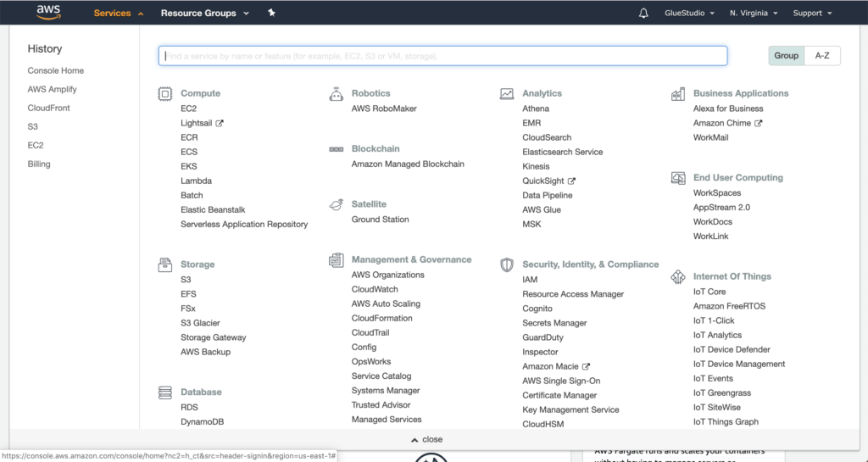Open IoT Greengrass service
Viewport: 868px width, 462px height.
coord(722,392)
